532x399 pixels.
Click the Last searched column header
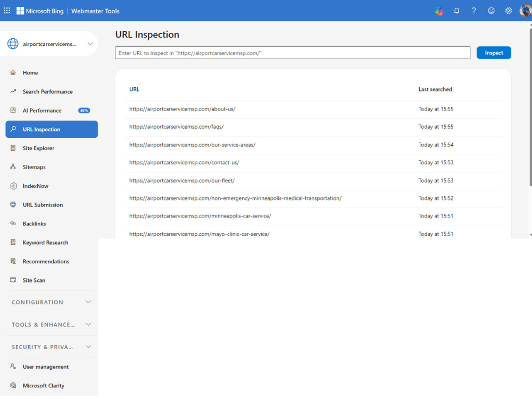435,89
